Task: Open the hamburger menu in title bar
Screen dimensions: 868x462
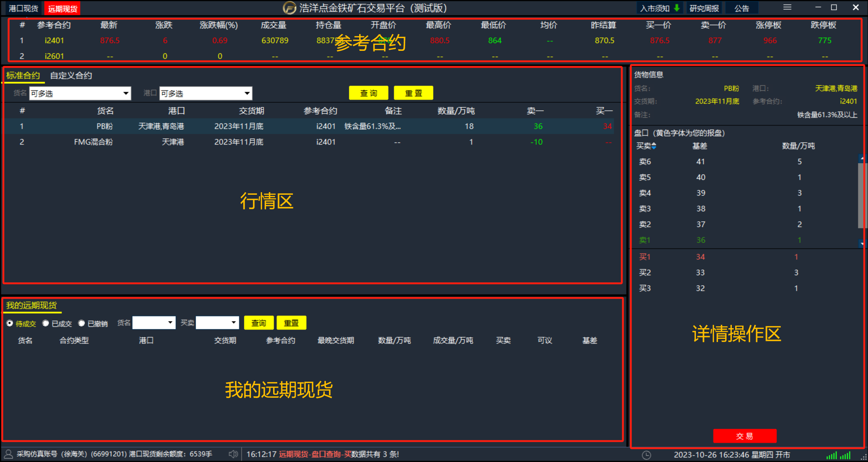Action: (x=787, y=7)
